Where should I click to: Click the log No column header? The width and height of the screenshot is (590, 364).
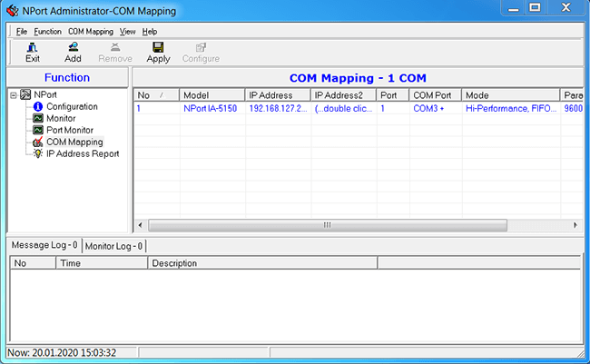pos(33,263)
